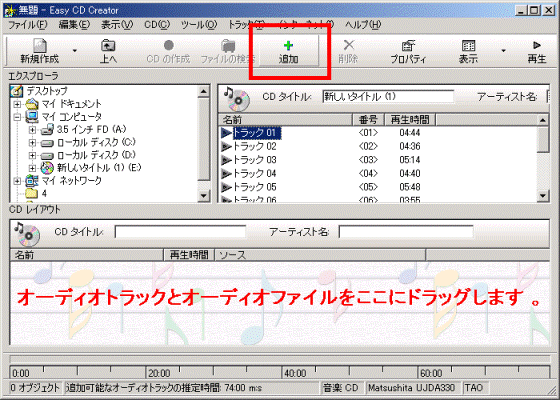Select folder named 4 in tree
Screen dimensions: 560x400
(x=44, y=194)
